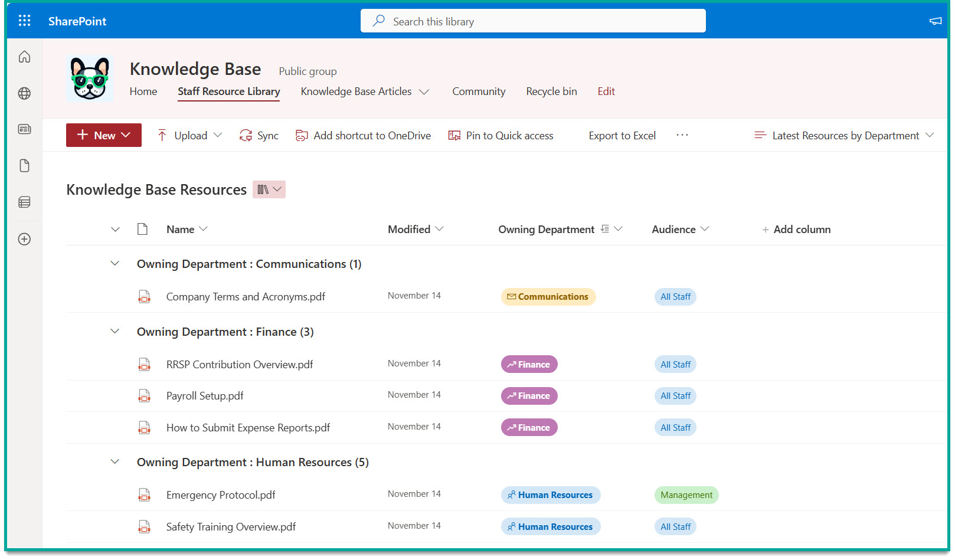The height and width of the screenshot is (560, 955).
Task: Open the Owning Department column menu
Action: click(x=617, y=229)
